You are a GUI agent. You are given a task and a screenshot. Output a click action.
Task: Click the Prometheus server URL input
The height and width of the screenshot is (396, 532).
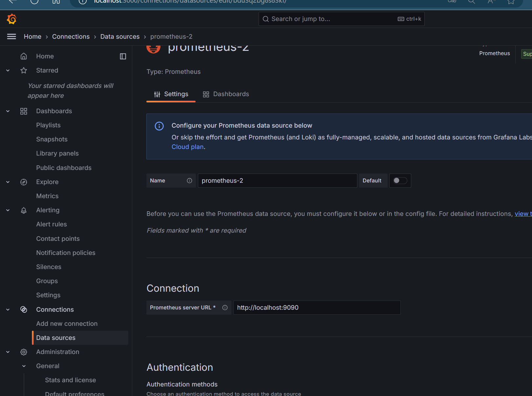point(317,307)
